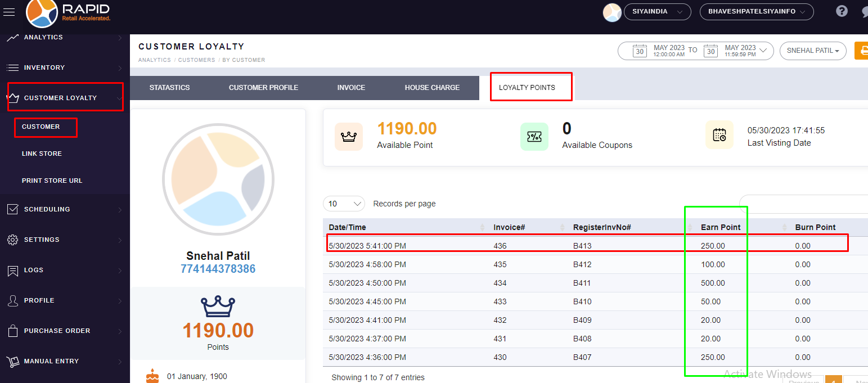Open the SIYAINDIA store dropdown

click(657, 12)
